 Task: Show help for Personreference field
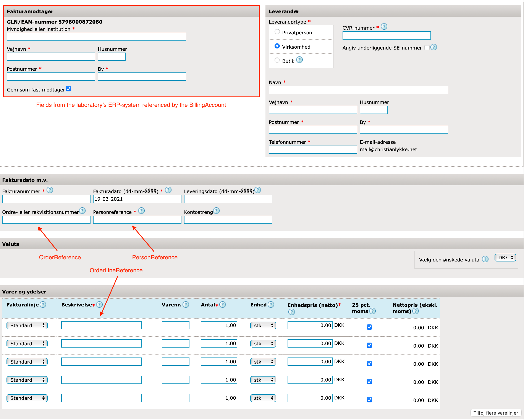tap(141, 211)
